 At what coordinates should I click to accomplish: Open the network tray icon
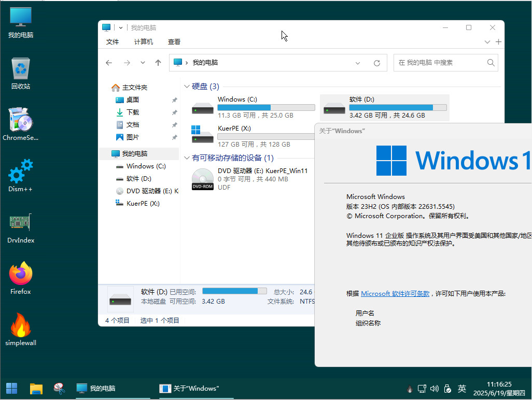[422, 389]
